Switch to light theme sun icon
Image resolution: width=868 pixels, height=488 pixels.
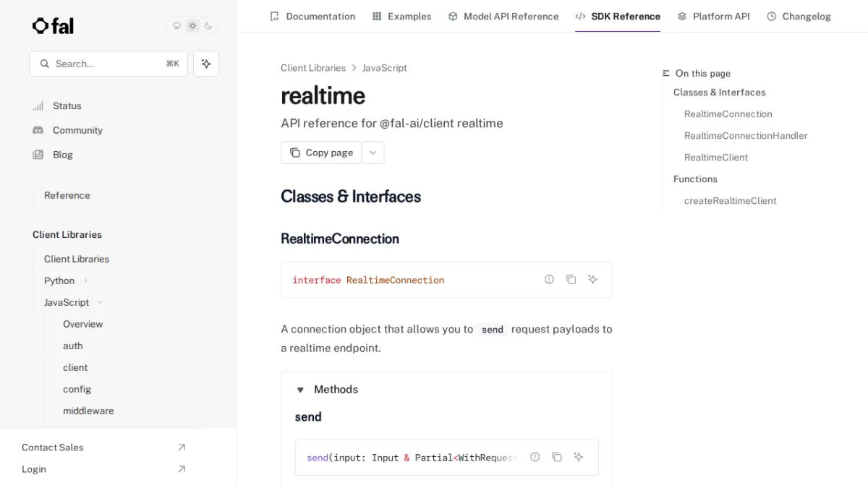(x=192, y=26)
